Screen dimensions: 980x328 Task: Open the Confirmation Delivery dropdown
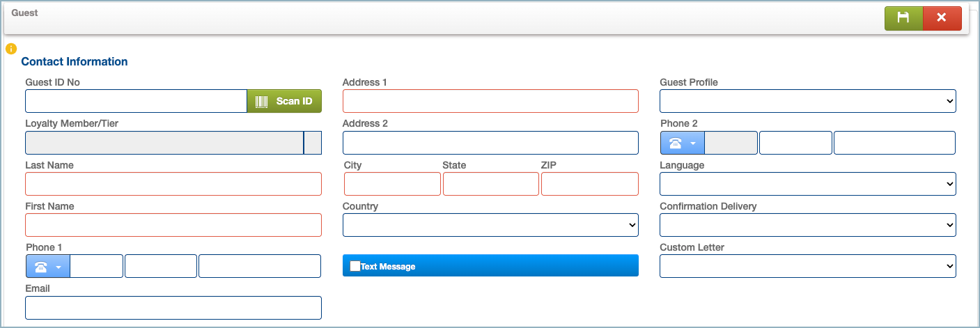pyautogui.click(x=807, y=225)
